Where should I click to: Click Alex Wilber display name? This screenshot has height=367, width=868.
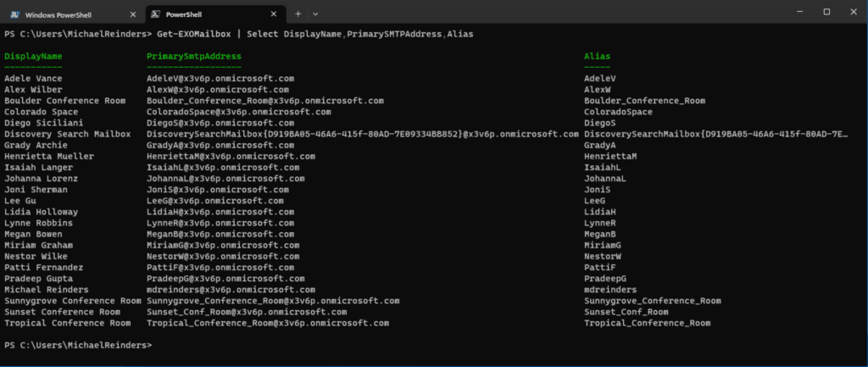33,90
